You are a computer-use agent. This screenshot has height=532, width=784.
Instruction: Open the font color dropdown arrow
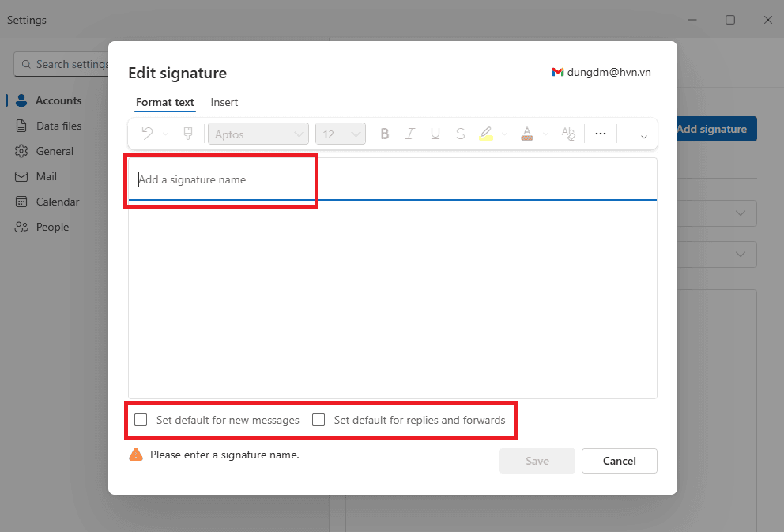click(x=545, y=134)
